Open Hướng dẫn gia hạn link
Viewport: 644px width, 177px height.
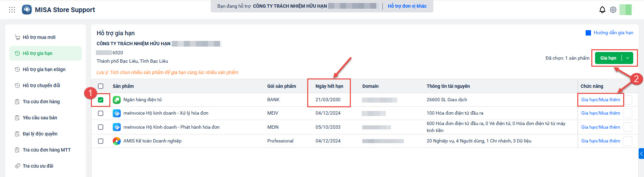click(613, 33)
